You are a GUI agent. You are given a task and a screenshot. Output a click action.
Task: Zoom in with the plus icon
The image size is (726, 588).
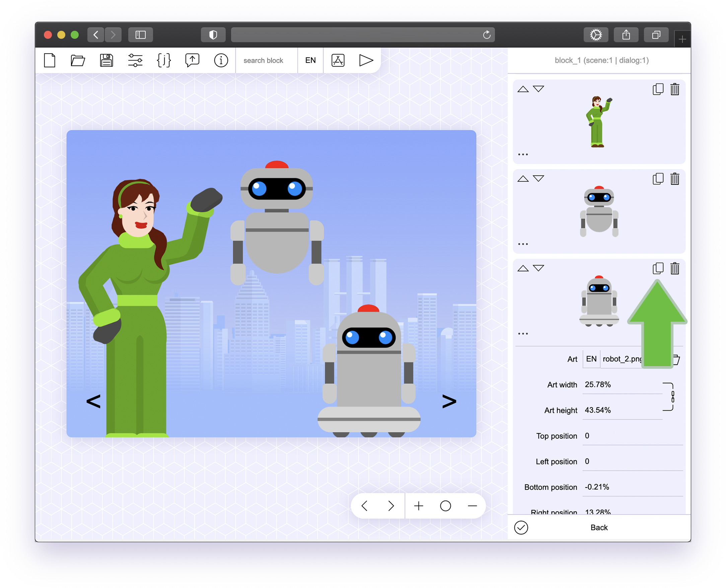click(x=419, y=506)
